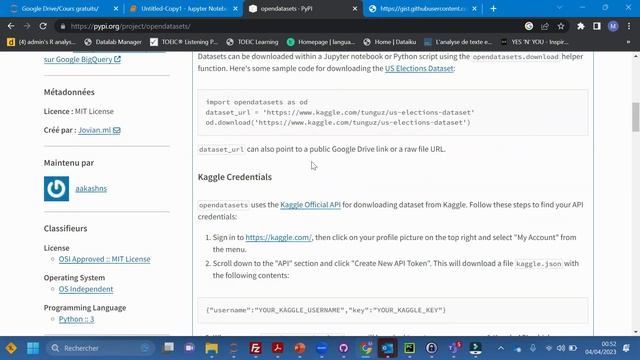
Task: Open FileZilla from the taskbar
Action: pyautogui.click(x=256, y=348)
